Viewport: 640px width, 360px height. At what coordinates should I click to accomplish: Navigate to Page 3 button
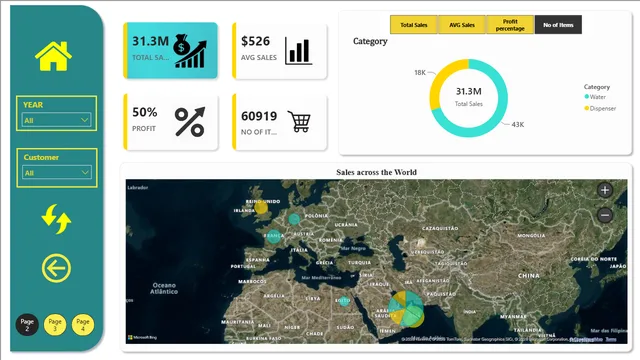(55, 324)
